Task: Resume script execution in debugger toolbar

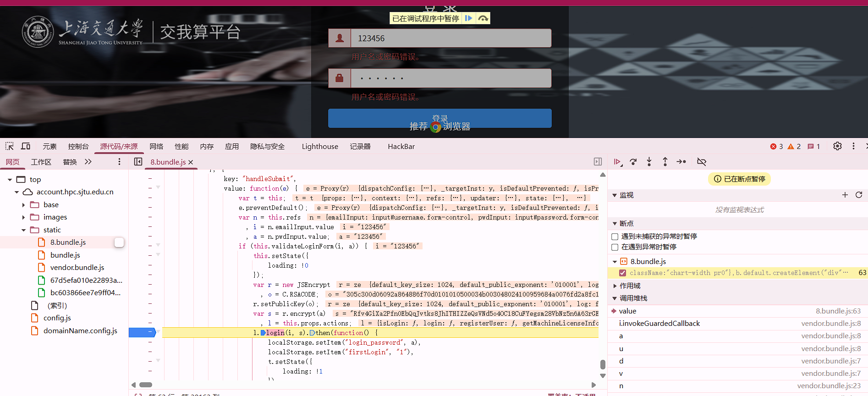Action: click(617, 162)
